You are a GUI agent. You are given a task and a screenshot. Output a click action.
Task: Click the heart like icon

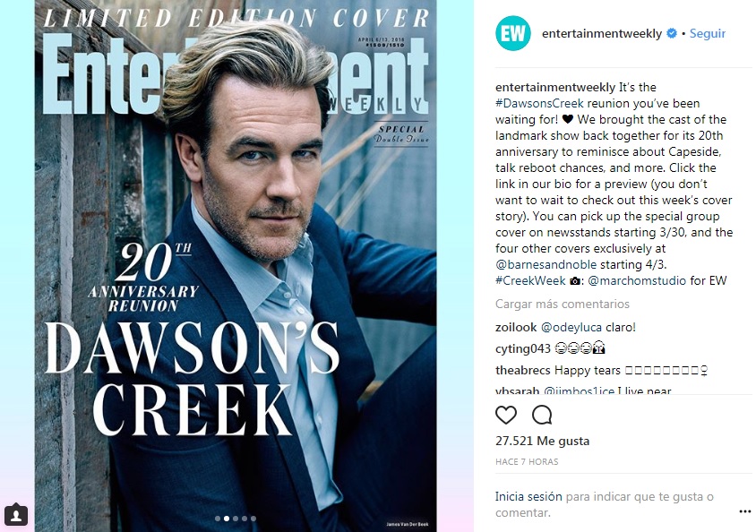(506, 415)
